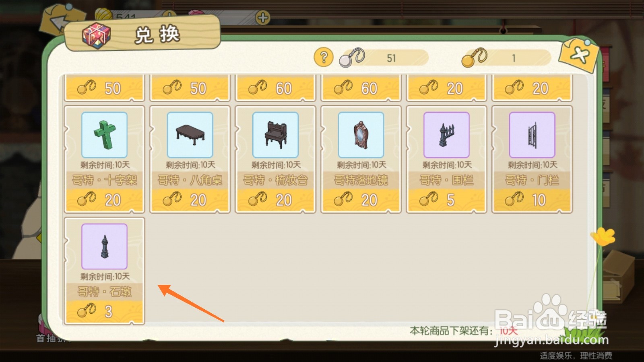The image size is (644, 362).
Task: Click the silver token counter showing 51
Action: tap(384, 58)
